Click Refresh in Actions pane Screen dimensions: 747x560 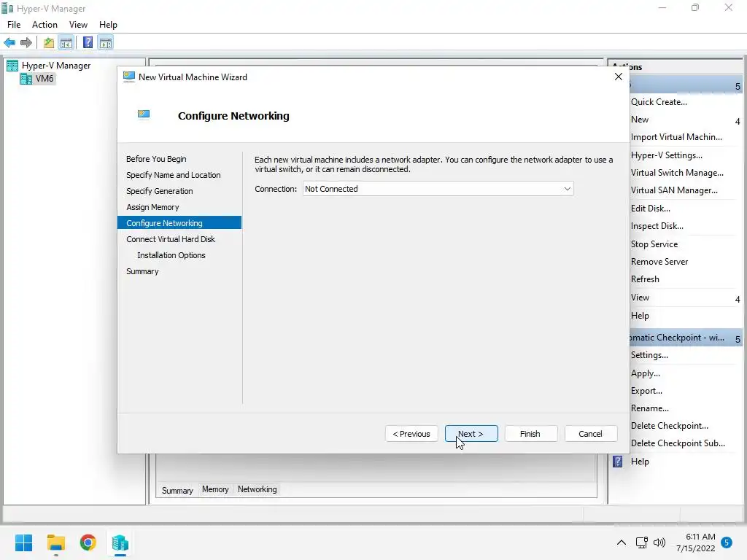point(645,279)
